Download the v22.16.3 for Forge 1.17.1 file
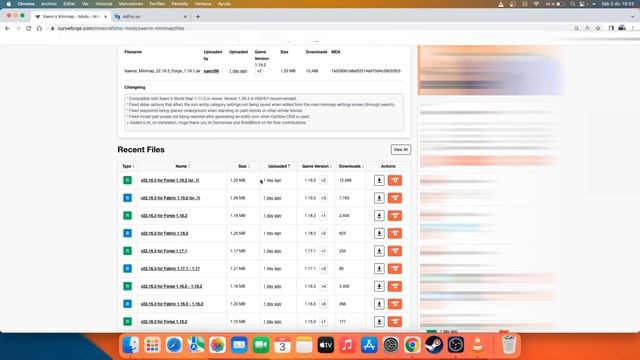This screenshot has width=640, height=360. (379, 251)
